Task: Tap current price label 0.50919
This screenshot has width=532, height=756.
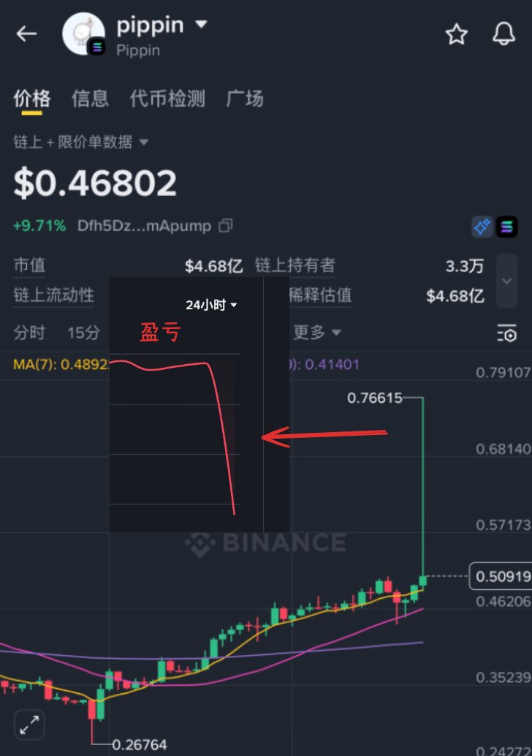Action: click(x=501, y=576)
